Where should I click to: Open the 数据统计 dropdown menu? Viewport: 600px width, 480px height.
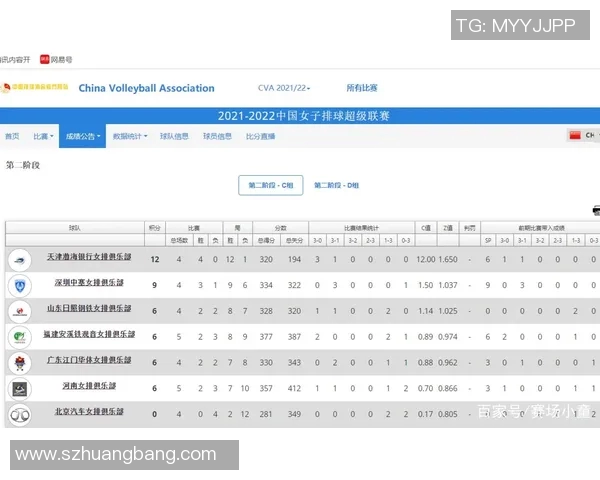pyautogui.click(x=129, y=136)
